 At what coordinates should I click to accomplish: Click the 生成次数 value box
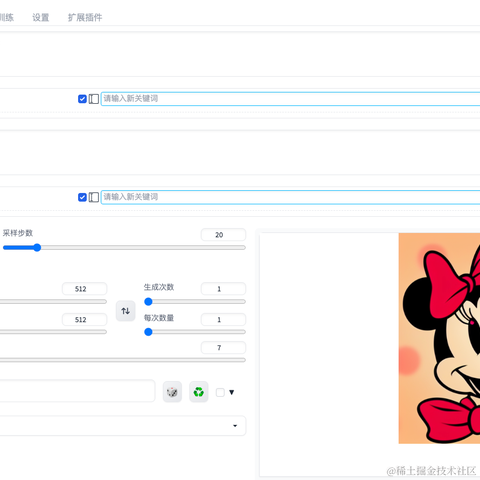click(x=223, y=289)
